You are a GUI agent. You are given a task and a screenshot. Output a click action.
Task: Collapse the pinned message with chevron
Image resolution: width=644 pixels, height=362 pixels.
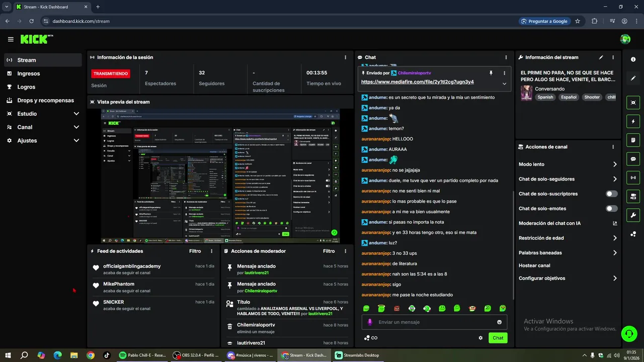(x=505, y=84)
